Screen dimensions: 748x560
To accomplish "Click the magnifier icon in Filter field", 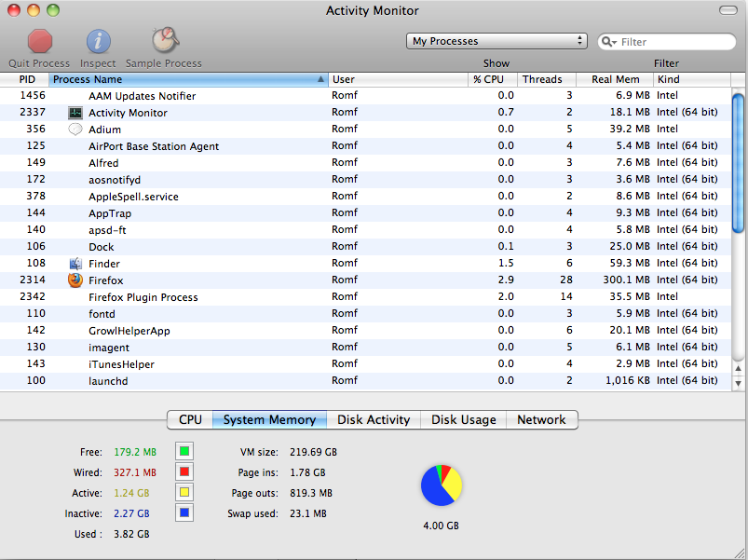I will 607,42.
